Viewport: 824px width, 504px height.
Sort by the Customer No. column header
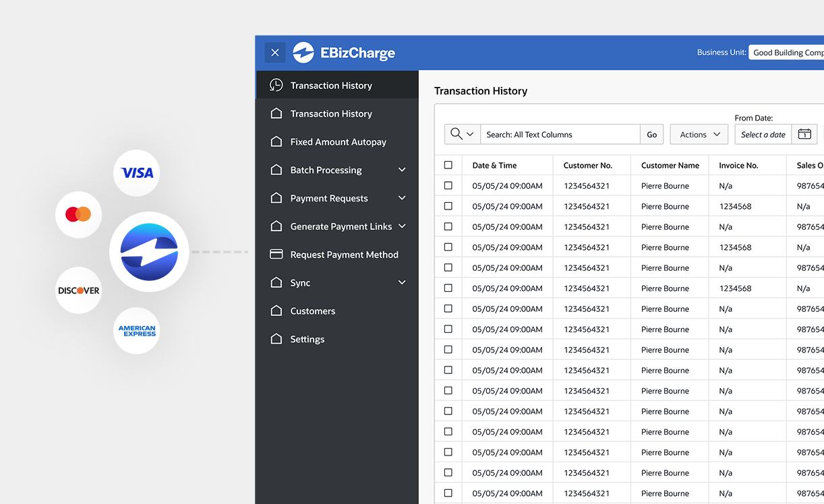pos(588,165)
